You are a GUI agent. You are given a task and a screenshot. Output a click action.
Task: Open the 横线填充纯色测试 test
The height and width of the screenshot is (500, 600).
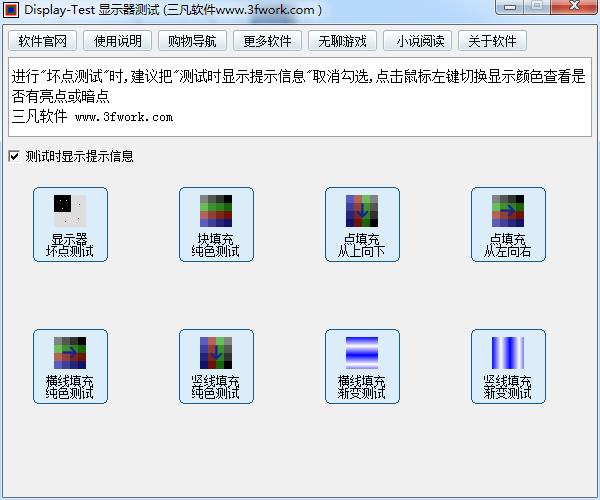coord(70,366)
